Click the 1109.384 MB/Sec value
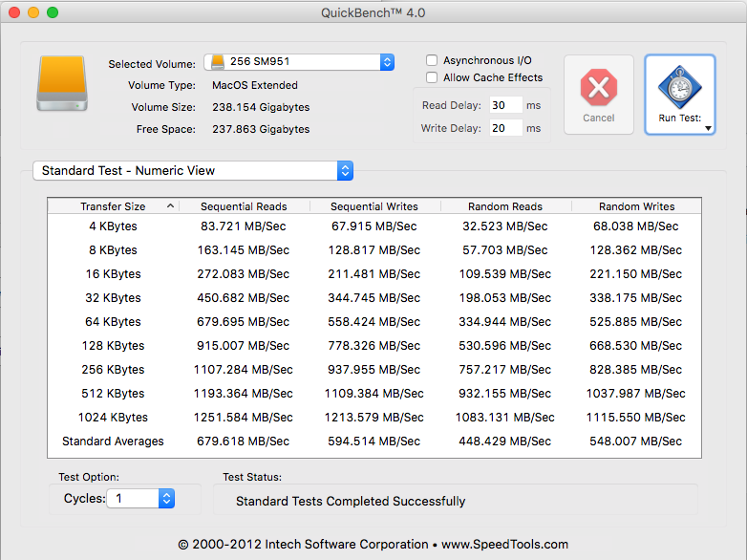The image size is (747, 560). pos(374,393)
